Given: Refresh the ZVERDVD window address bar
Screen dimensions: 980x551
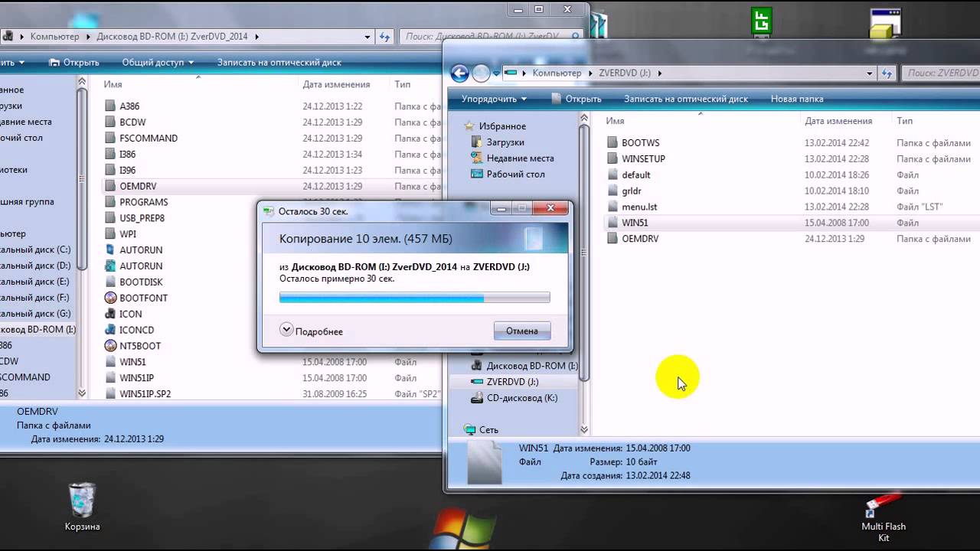Looking at the screenshot, I should [887, 73].
